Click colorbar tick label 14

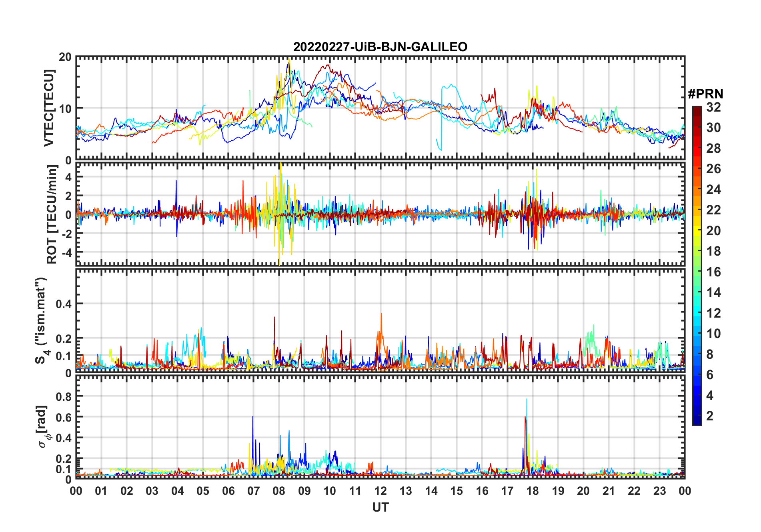[x=713, y=292]
